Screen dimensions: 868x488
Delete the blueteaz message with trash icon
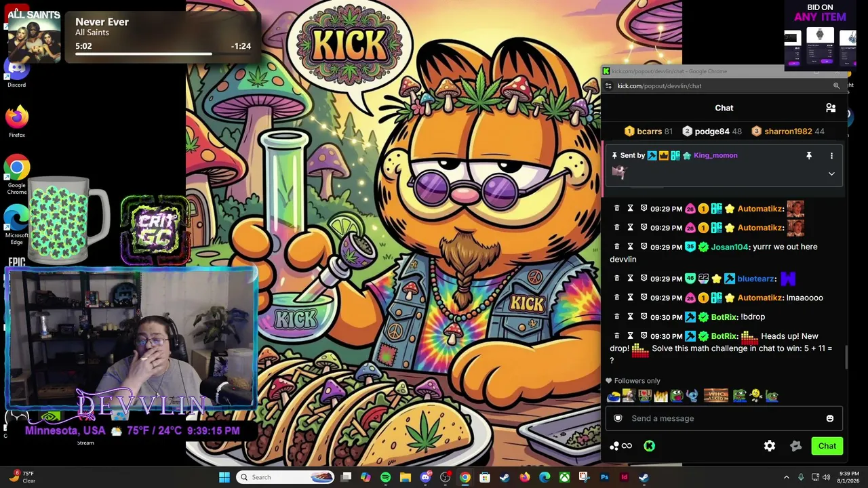[x=616, y=279]
